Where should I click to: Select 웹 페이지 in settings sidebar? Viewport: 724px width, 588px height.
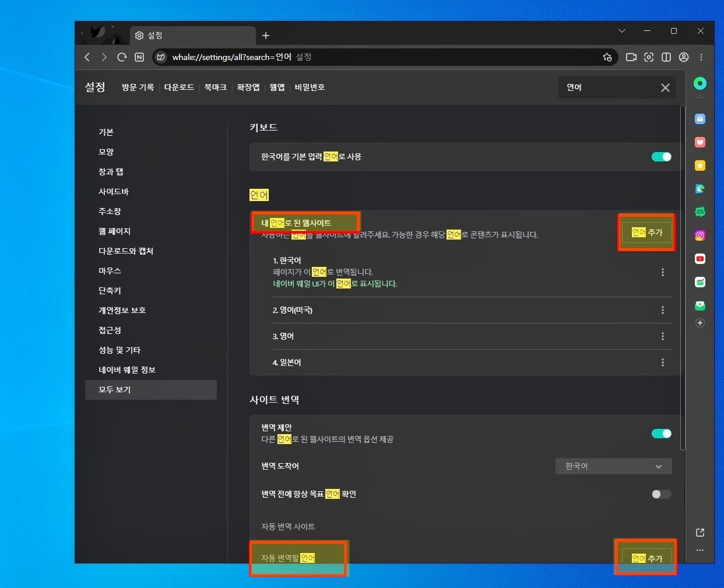[151, 231]
